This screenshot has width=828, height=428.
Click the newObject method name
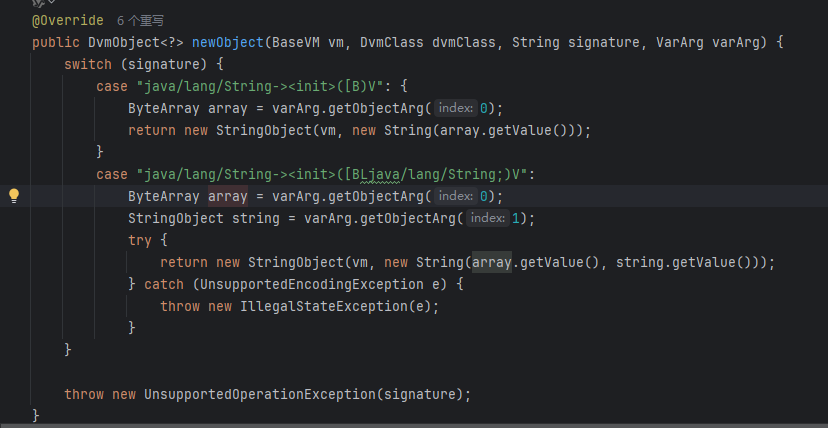point(228,42)
